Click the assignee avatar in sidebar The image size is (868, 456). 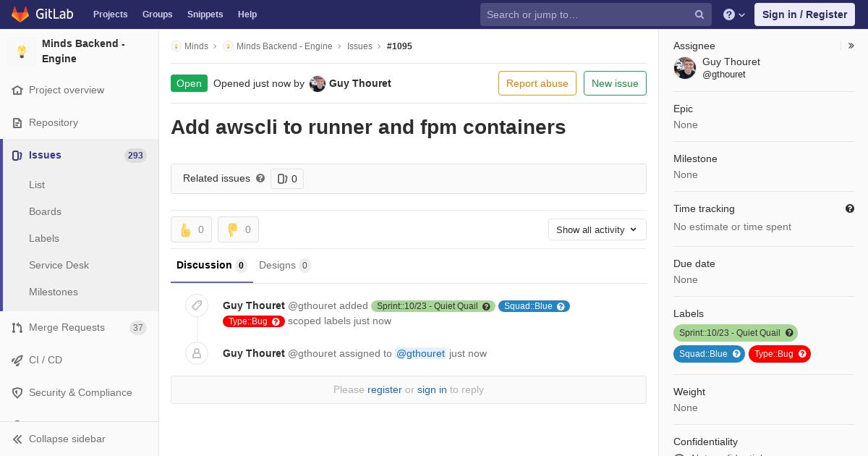685,68
